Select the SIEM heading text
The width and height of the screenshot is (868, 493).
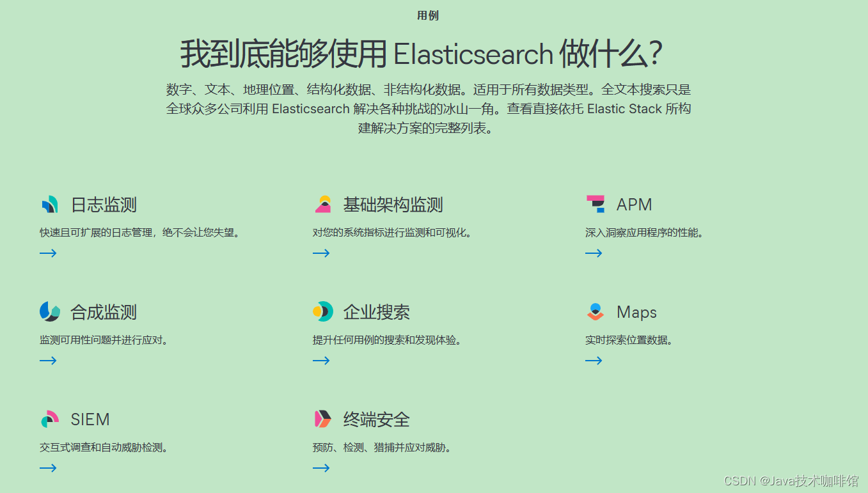[90, 419]
